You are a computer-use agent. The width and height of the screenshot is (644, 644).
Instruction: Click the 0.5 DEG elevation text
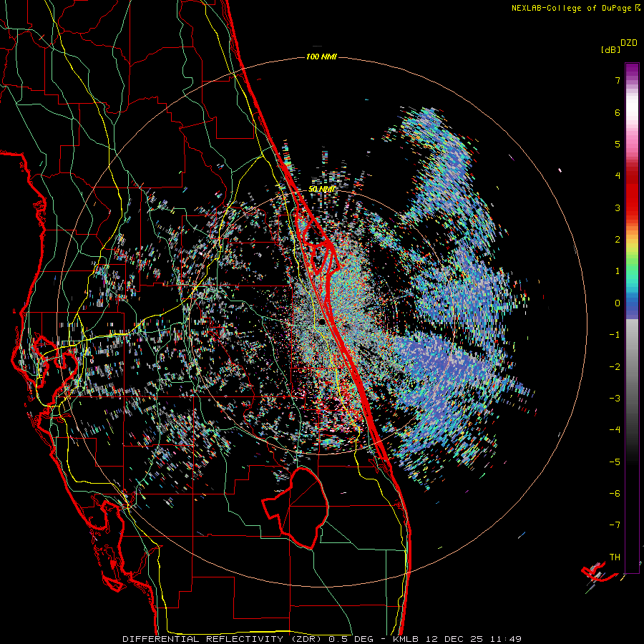pos(351,639)
